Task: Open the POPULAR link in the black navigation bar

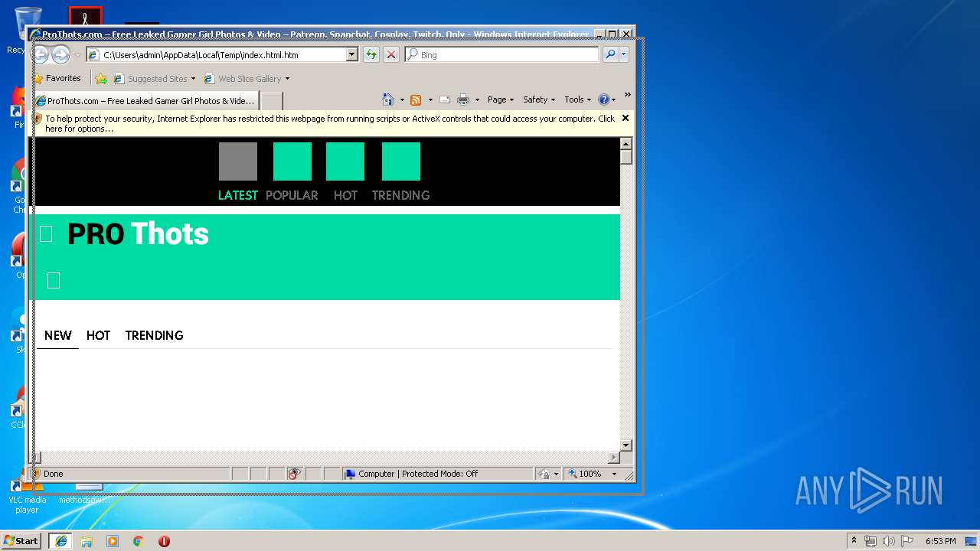Action: tap(292, 195)
